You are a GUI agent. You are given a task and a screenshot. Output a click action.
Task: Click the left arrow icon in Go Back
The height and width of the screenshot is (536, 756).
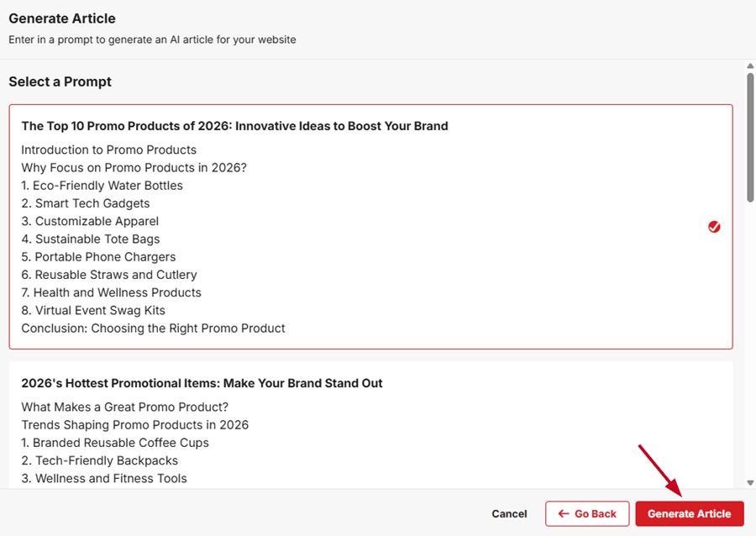pyautogui.click(x=564, y=513)
